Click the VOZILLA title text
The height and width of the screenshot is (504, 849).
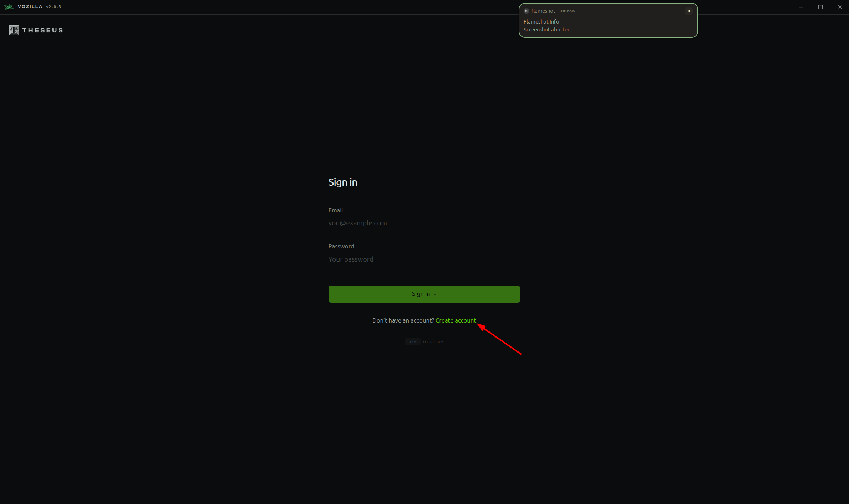click(30, 7)
